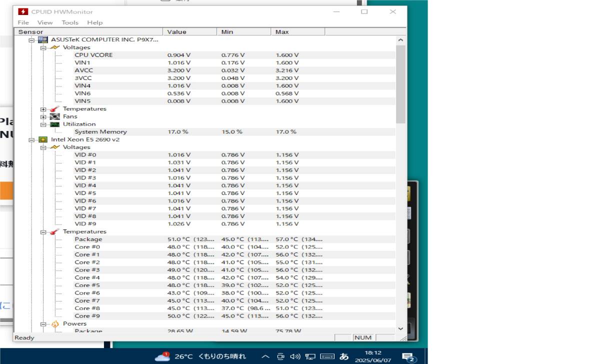The width and height of the screenshot is (600, 364).
Task: Open the View menu
Action: pos(45,22)
